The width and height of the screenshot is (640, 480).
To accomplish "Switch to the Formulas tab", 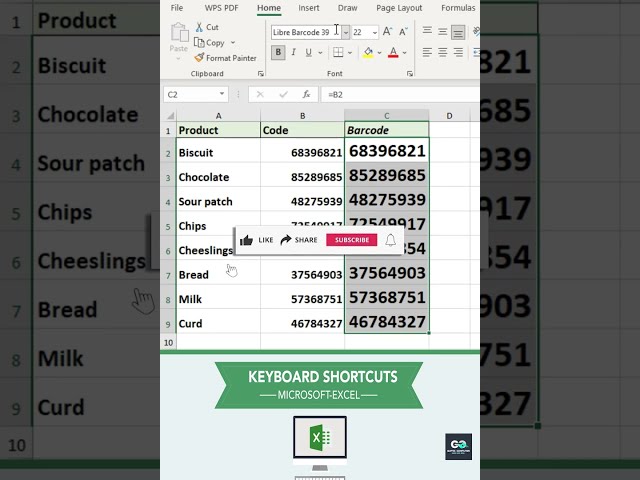I will [x=458, y=8].
